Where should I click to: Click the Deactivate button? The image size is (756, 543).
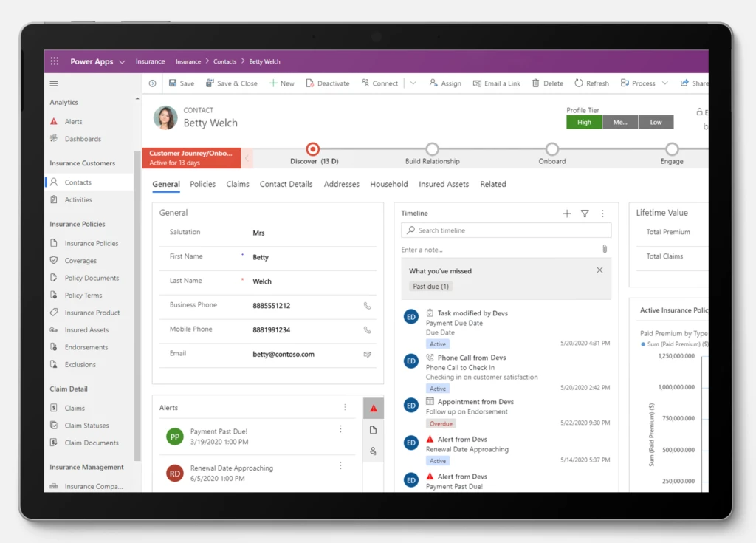tap(328, 83)
